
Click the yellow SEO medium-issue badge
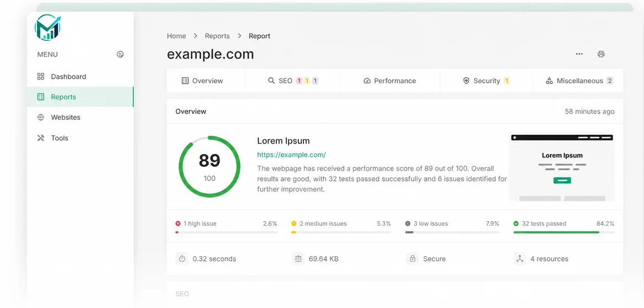pyautogui.click(x=307, y=81)
